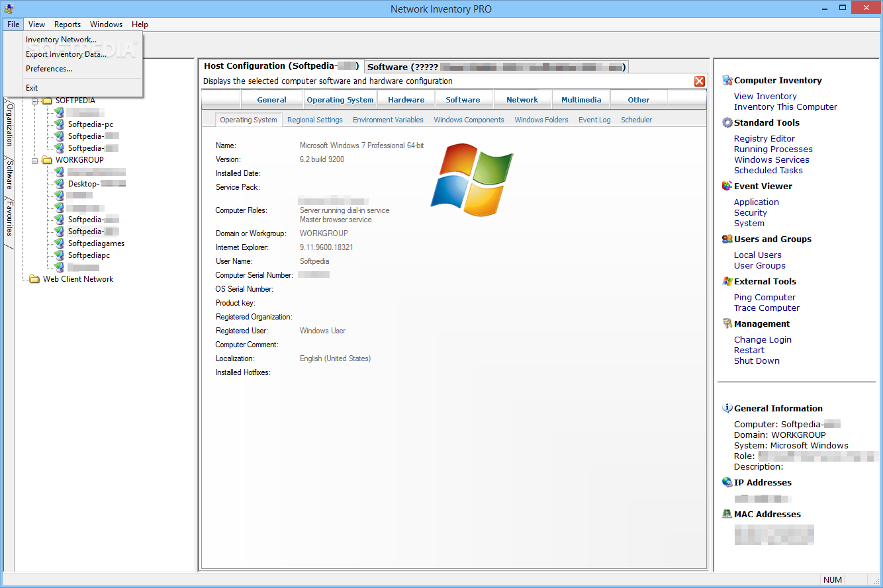883x588 pixels.
Task: Click the Event Viewer section icon
Action: [727, 186]
